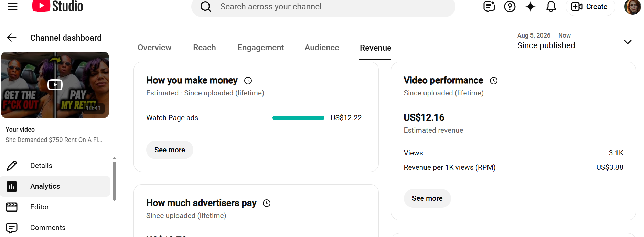Click the RPM value US$3.88
The width and height of the screenshot is (644, 237).
point(610,167)
